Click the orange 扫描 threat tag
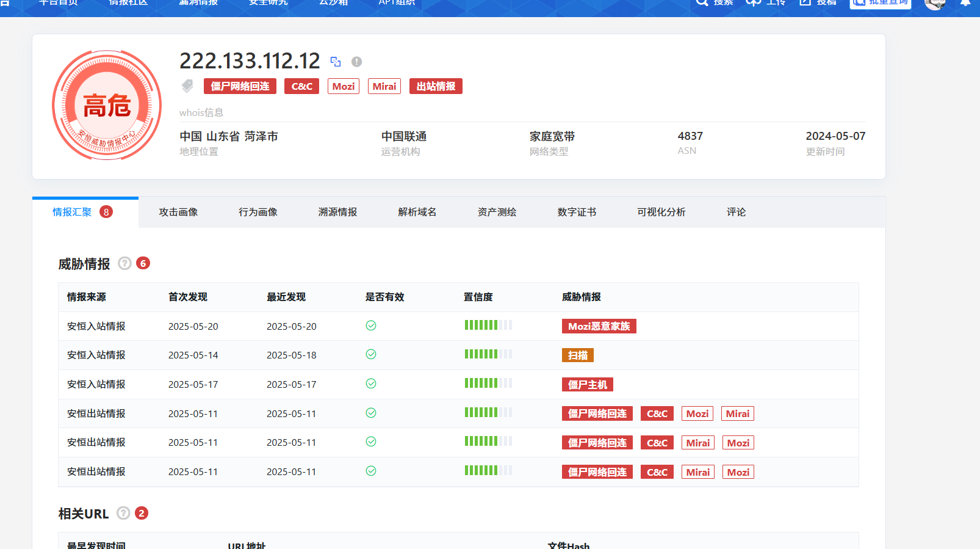This screenshot has width=980, height=549. coord(577,355)
